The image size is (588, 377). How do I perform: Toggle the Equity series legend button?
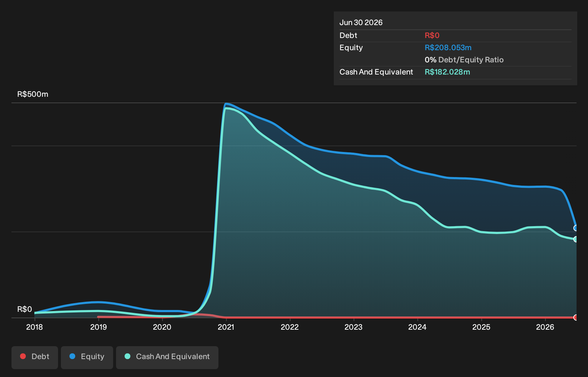[x=87, y=357]
